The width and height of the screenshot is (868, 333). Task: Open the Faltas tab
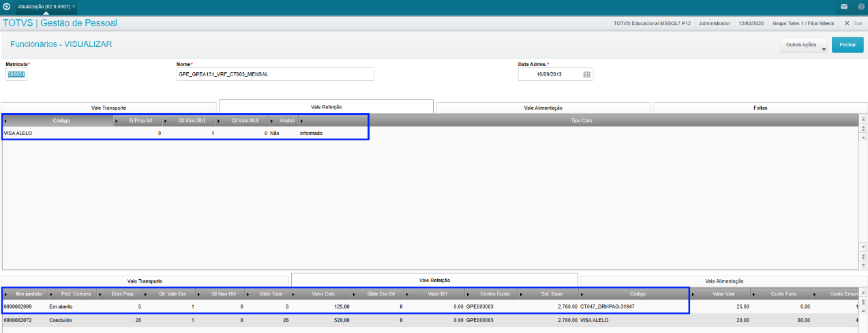click(x=760, y=108)
